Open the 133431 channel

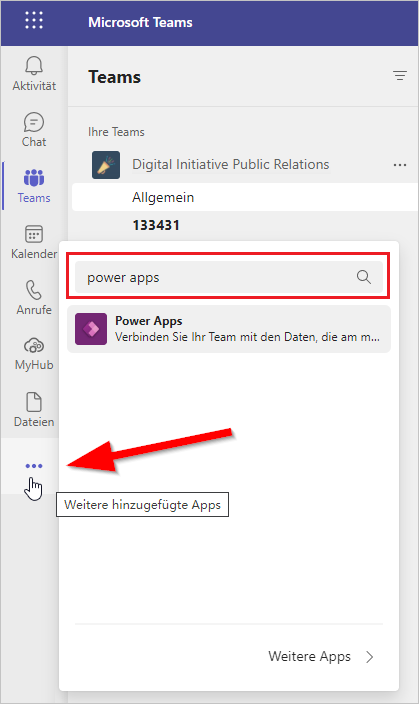156,225
